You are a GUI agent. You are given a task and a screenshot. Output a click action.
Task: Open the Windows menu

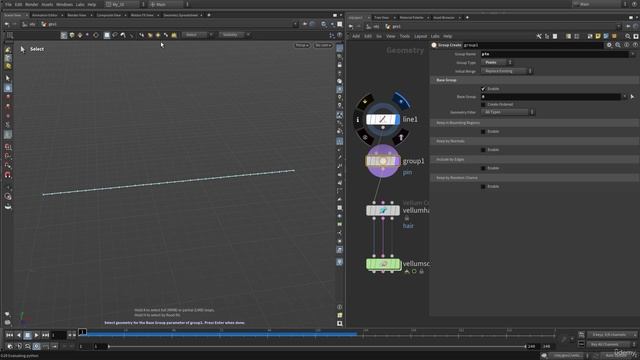coord(64,4)
